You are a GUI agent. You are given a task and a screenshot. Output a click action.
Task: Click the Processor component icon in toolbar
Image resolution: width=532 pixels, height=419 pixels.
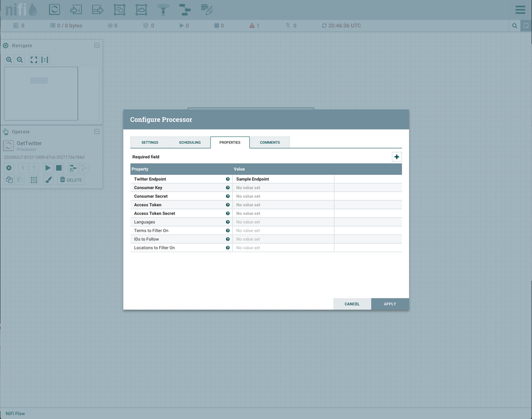pos(54,9)
